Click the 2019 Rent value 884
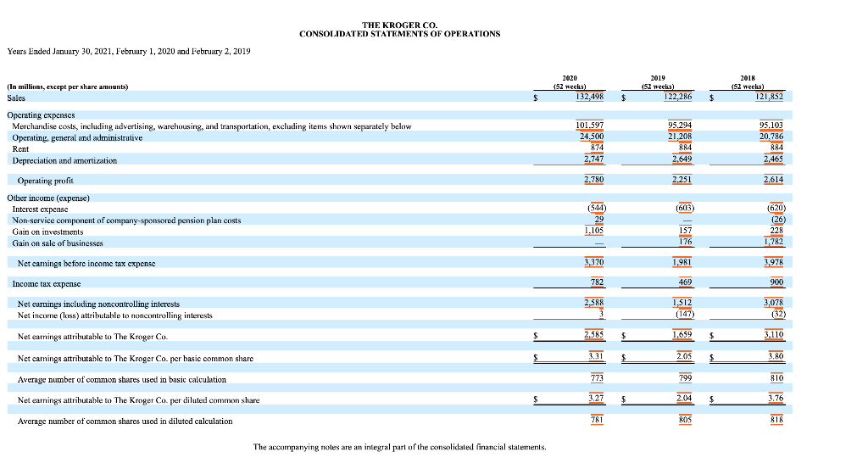 coord(685,148)
